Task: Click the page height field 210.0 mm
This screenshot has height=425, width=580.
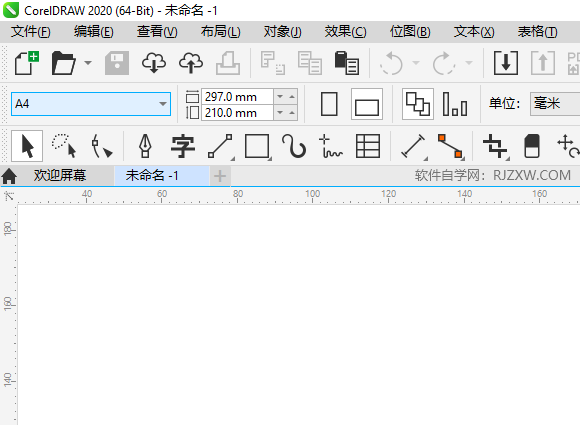Action: coord(237,113)
